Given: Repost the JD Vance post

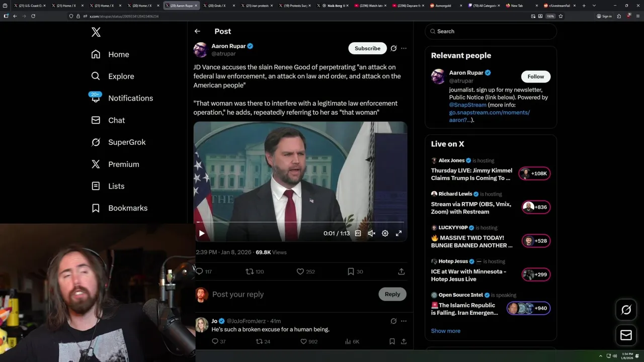Looking at the screenshot, I should pyautogui.click(x=250, y=271).
